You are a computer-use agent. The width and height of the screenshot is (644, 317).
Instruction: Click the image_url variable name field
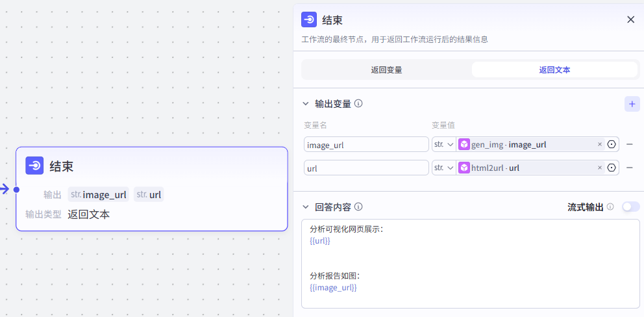click(x=365, y=145)
